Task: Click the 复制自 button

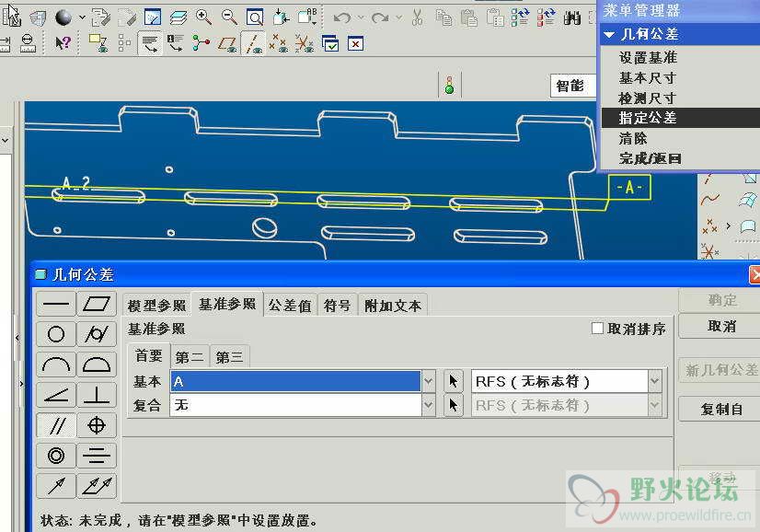Action: [721, 410]
